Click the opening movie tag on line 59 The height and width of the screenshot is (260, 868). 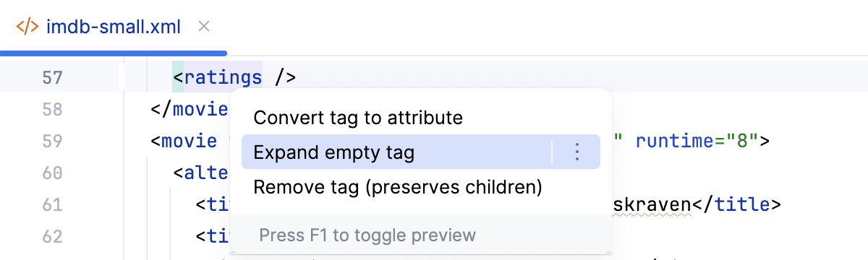[184, 141]
